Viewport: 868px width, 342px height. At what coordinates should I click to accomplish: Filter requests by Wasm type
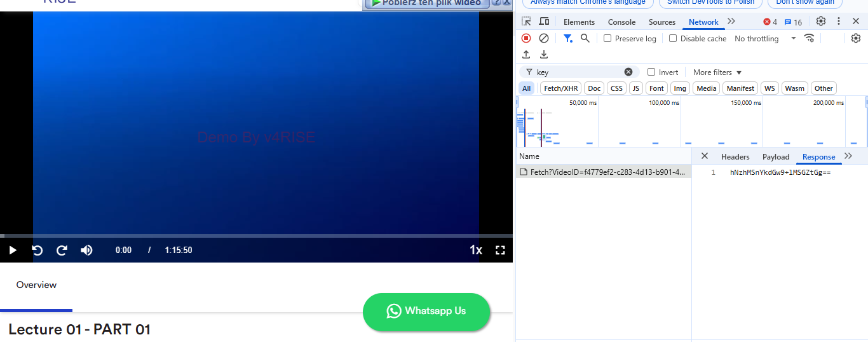click(795, 88)
